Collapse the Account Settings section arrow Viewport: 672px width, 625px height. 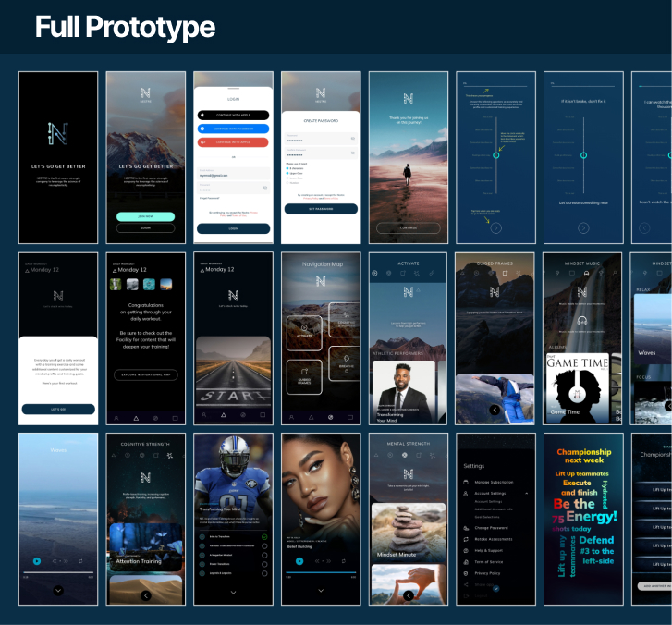pos(526,494)
